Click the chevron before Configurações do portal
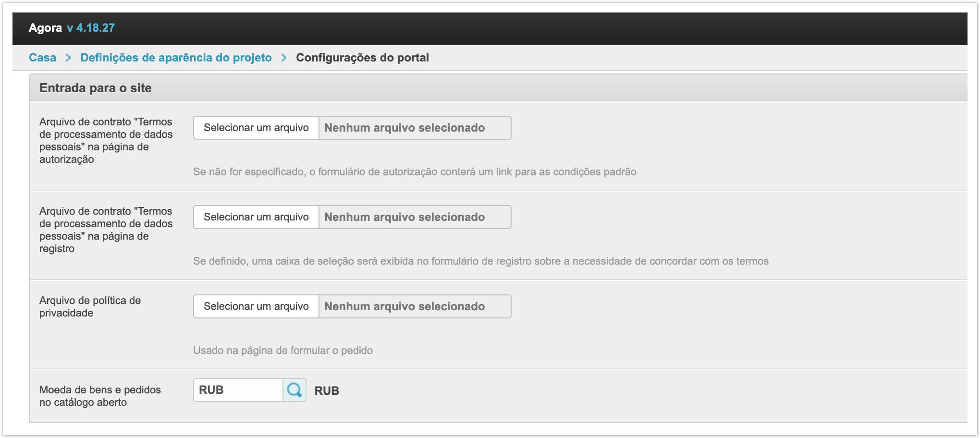 [x=284, y=58]
